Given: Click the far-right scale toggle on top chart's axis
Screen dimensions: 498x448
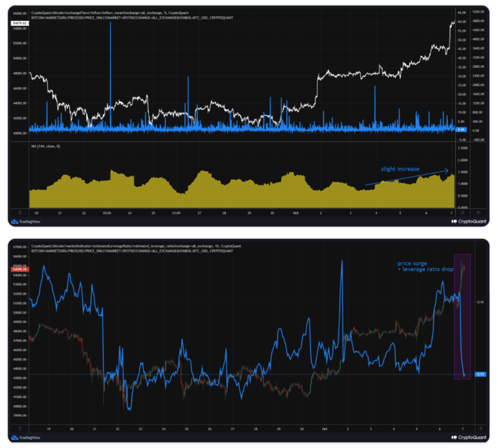Looking at the screenshot, I should pos(477,212).
